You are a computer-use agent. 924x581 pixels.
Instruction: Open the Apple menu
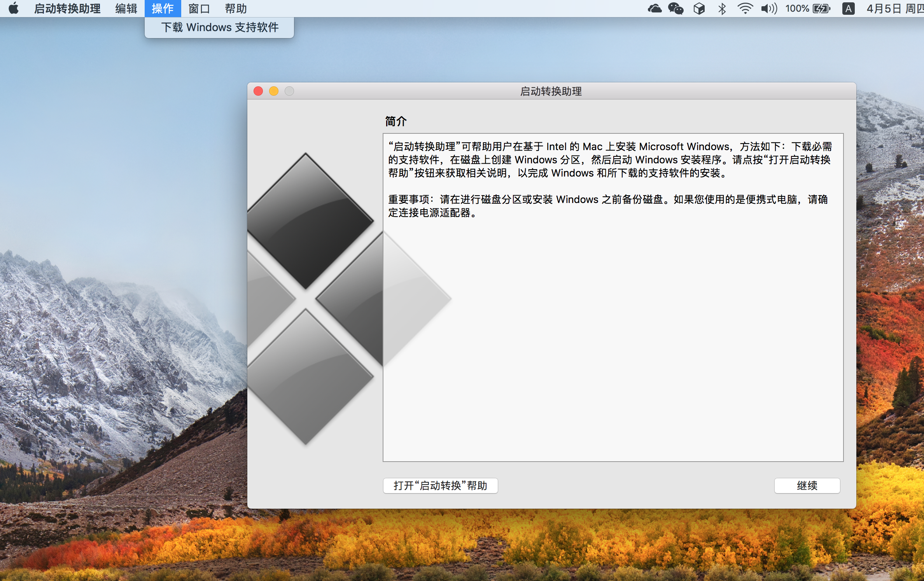pos(14,8)
